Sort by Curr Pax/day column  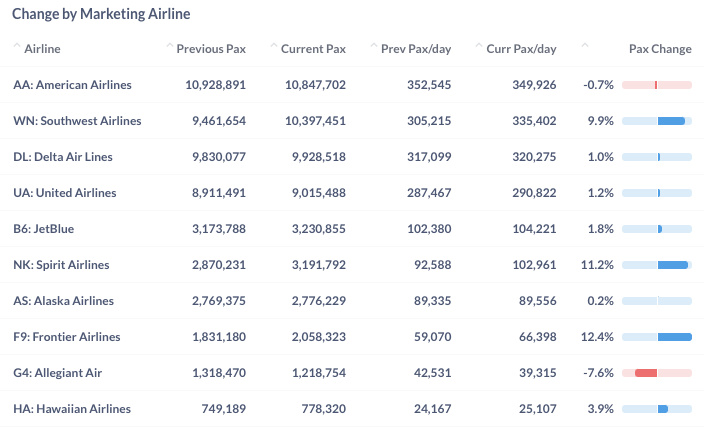tap(521, 49)
